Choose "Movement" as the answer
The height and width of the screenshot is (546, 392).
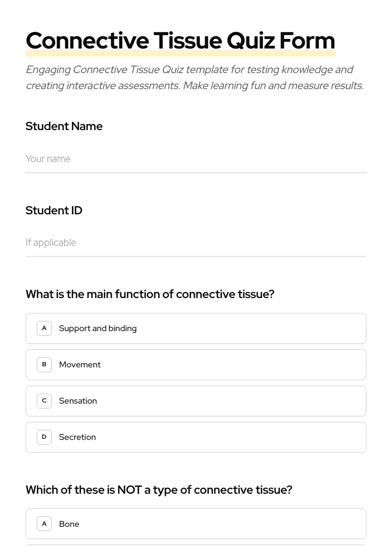tap(196, 364)
